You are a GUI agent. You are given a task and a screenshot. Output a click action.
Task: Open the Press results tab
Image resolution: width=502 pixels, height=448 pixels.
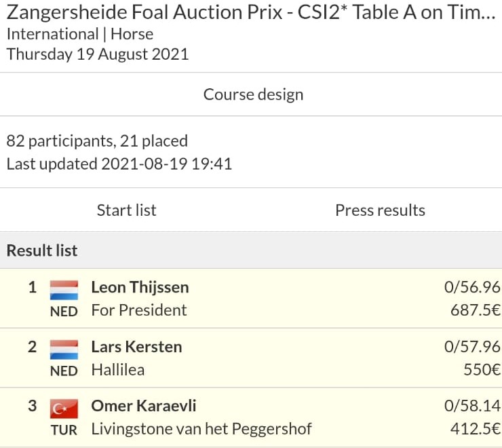[x=380, y=210]
